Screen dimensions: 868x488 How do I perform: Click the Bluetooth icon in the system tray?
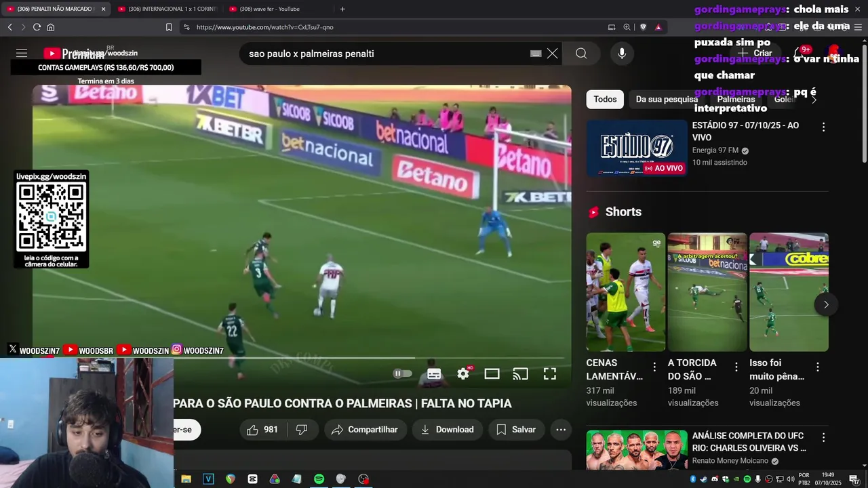click(x=693, y=479)
